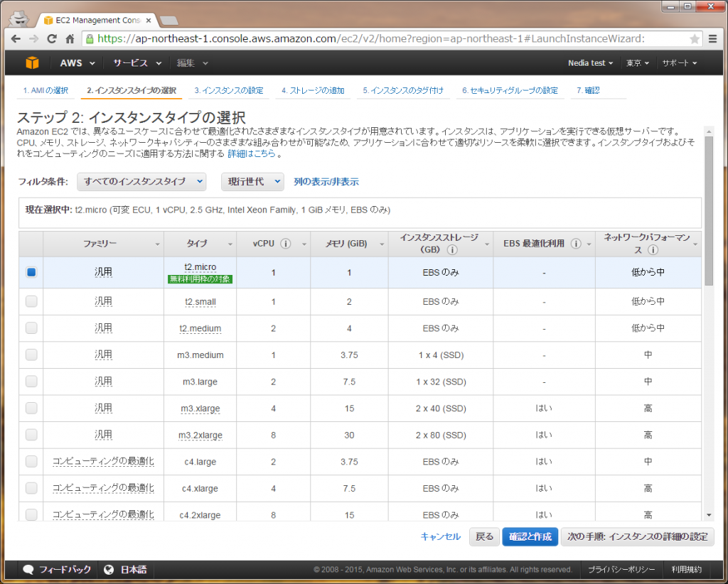
Task: Open the AWS dropdown menu
Action: (x=77, y=63)
